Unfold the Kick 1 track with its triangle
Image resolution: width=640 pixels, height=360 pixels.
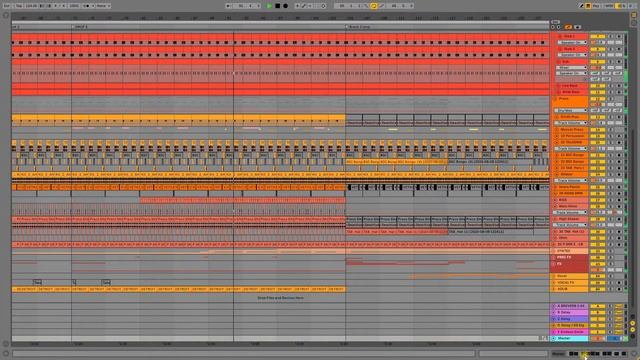560,36
